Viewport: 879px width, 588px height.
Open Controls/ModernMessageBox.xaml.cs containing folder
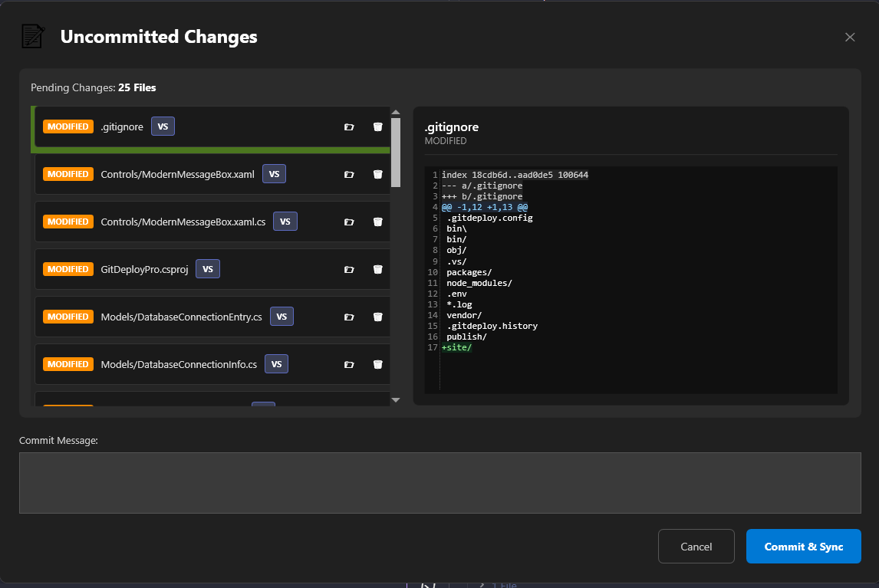pyautogui.click(x=349, y=222)
